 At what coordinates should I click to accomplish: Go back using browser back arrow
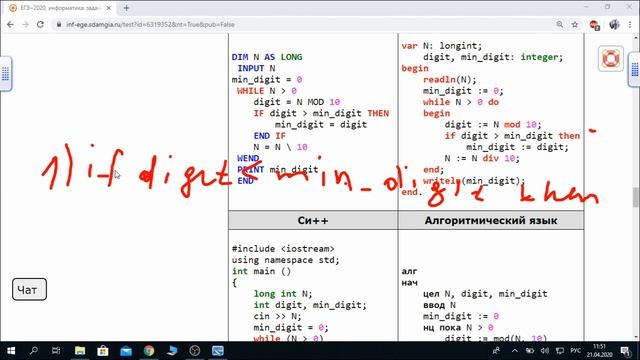pyautogui.click(x=11, y=24)
